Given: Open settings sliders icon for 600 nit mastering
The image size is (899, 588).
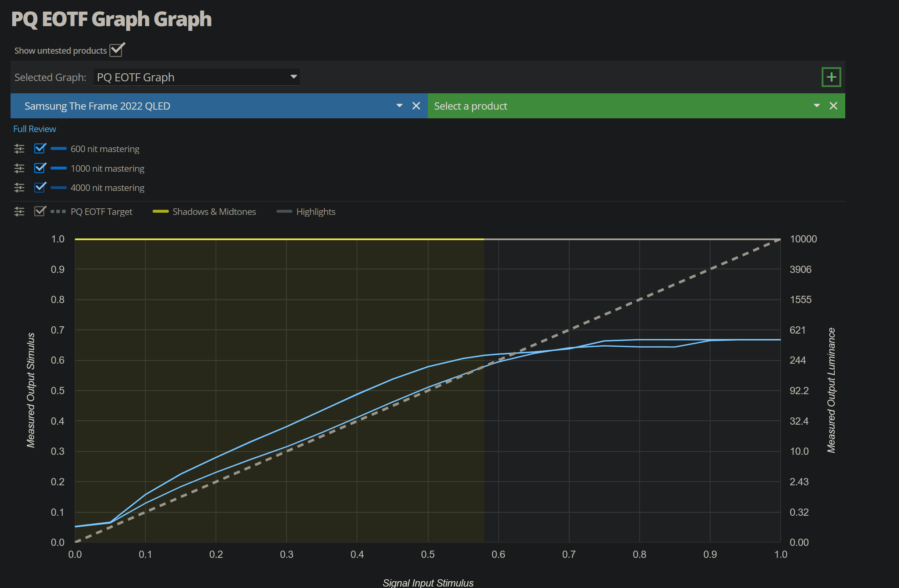Looking at the screenshot, I should (19, 149).
